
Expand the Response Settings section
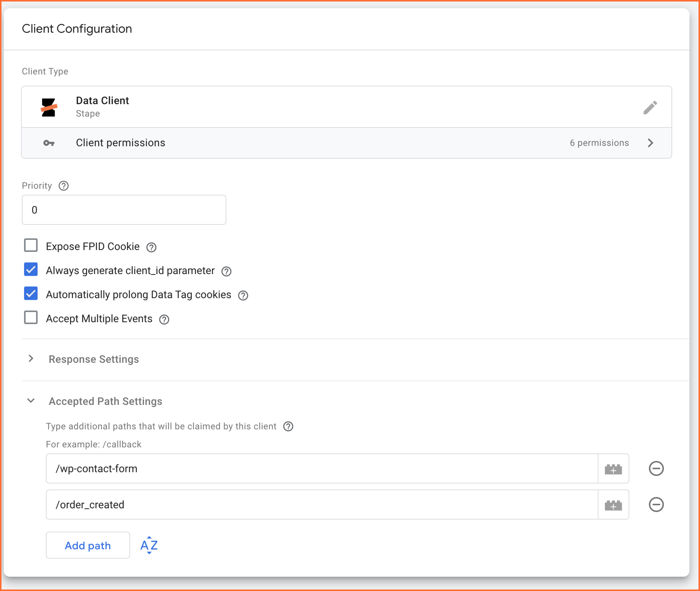pyautogui.click(x=31, y=359)
